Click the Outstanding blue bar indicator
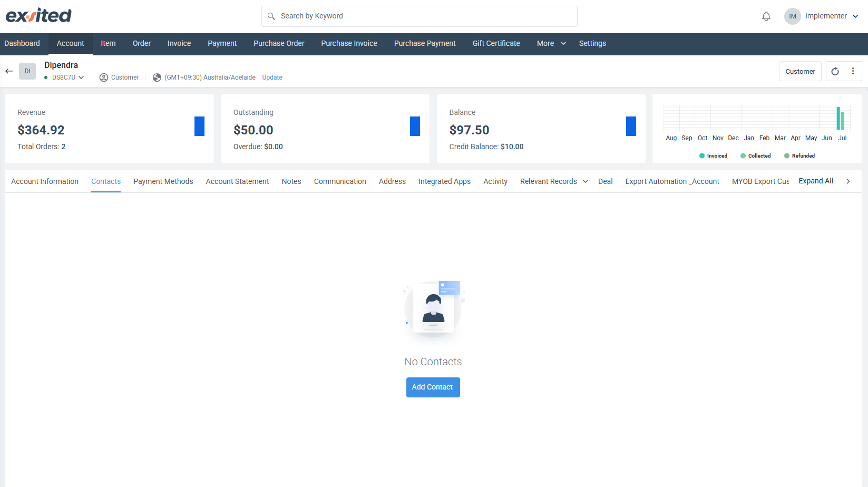This screenshot has width=868, height=487. [415, 126]
